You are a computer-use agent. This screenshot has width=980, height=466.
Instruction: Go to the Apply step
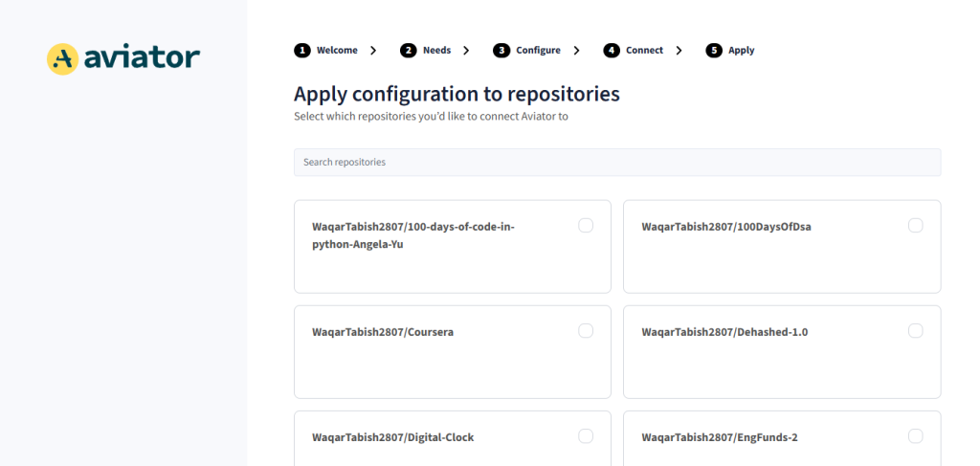click(x=742, y=51)
